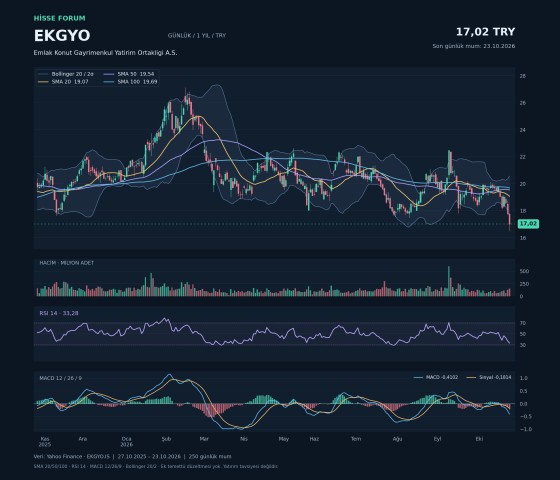Click the 'Tem' month axis label

coord(356,439)
